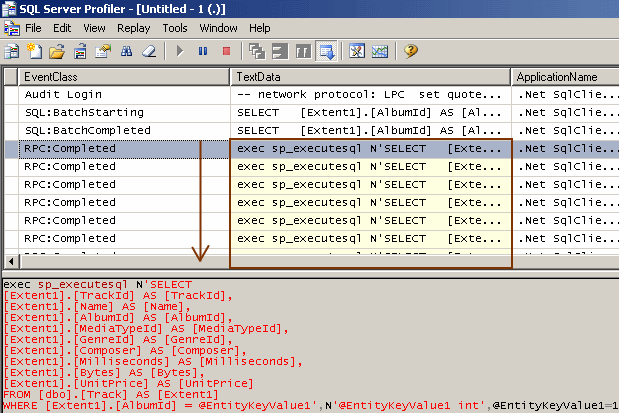Click the [Extent1].[TrackId] line
Screen dimensions: 619x413
coord(118,295)
